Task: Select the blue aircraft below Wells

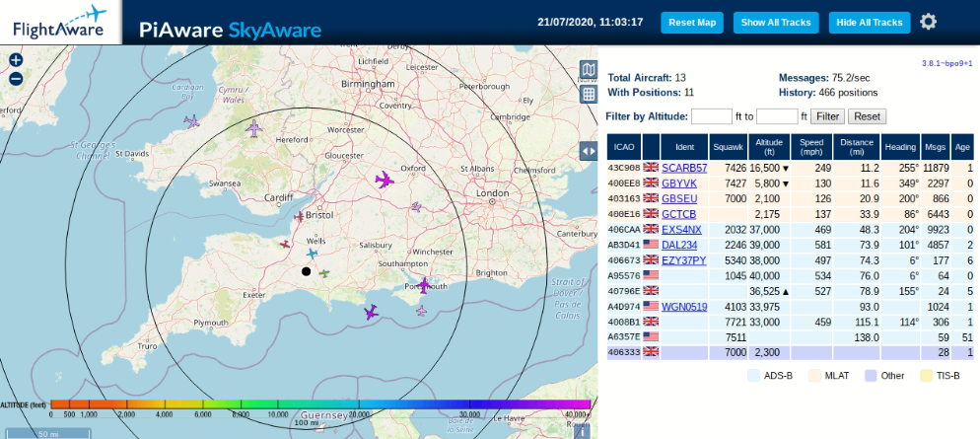Action: coord(312,254)
